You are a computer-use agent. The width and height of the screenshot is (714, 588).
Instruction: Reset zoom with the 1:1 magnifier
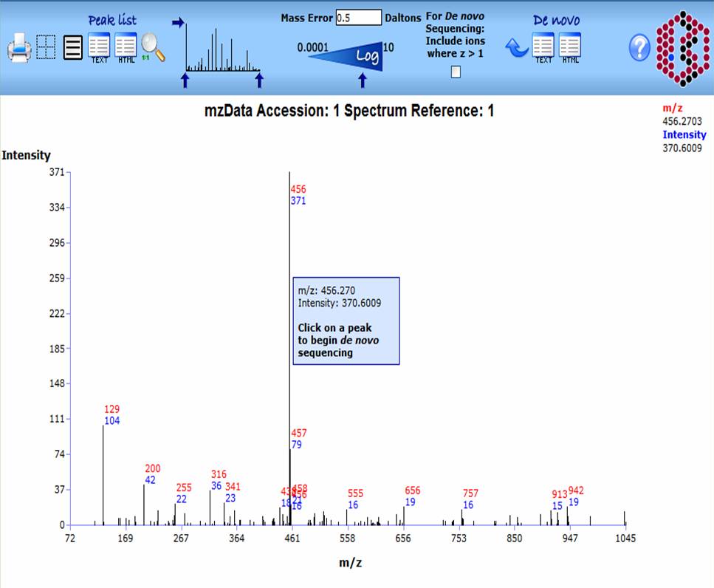click(x=153, y=48)
